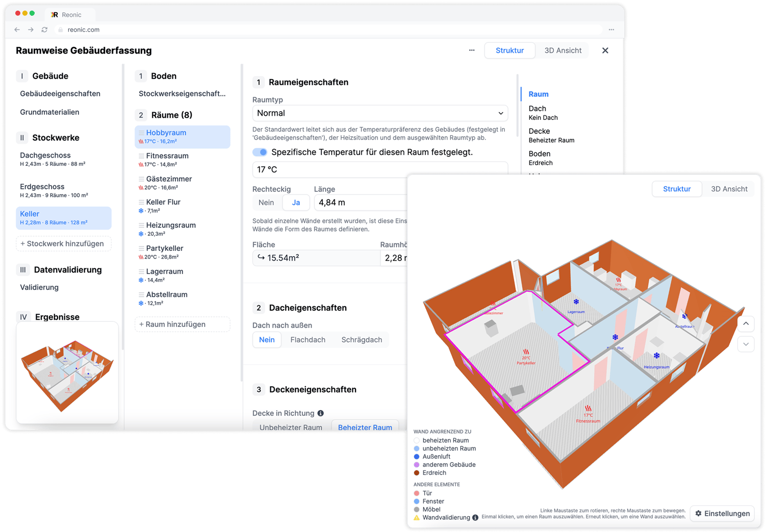Viewport: 765px width, 532px height.
Task: Select the Struktur tab in the 3D panel
Action: coord(677,189)
